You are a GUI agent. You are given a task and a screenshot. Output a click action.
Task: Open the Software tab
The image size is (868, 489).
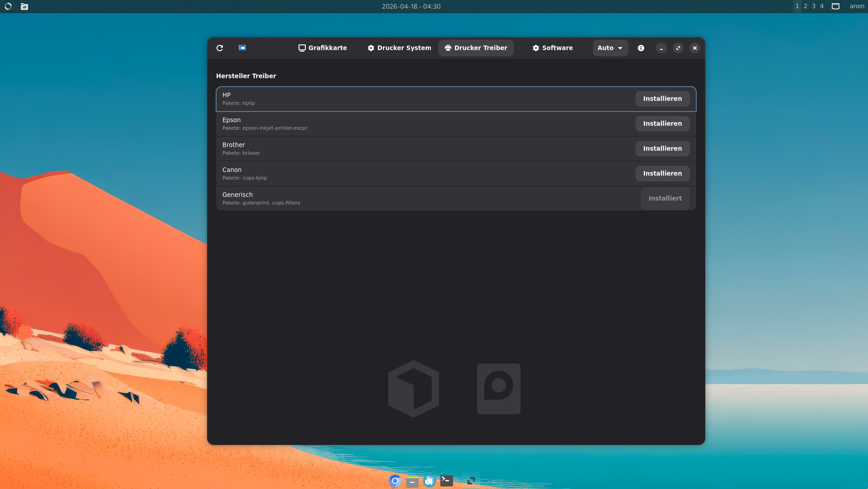point(552,48)
